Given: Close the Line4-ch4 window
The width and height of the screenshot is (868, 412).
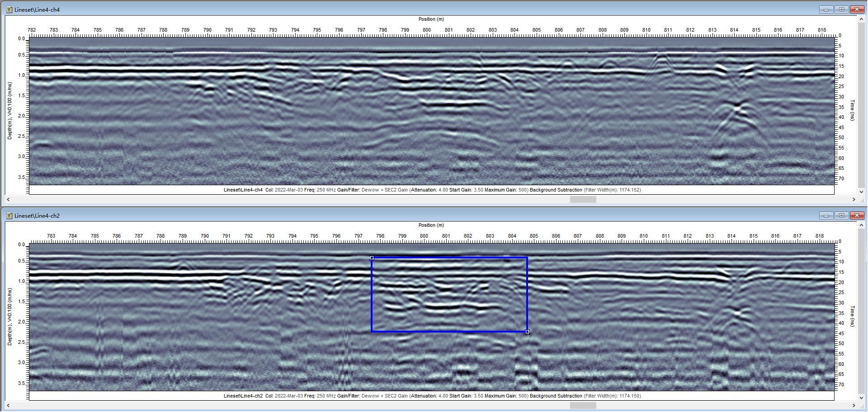Looking at the screenshot, I should [857, 9].
